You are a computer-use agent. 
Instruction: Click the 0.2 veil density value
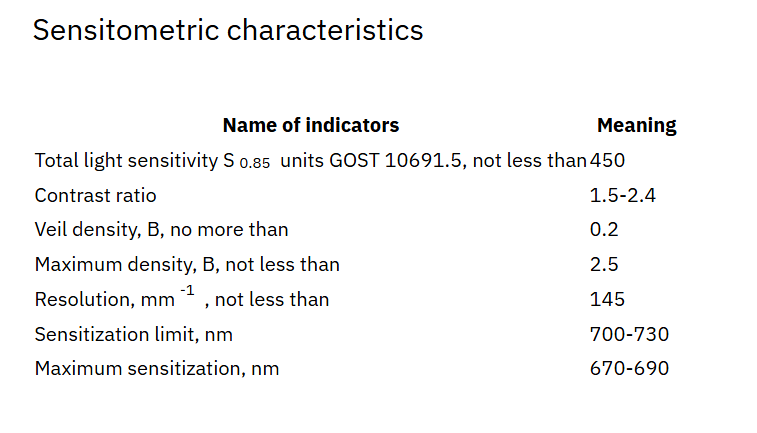tap(604, 230)
